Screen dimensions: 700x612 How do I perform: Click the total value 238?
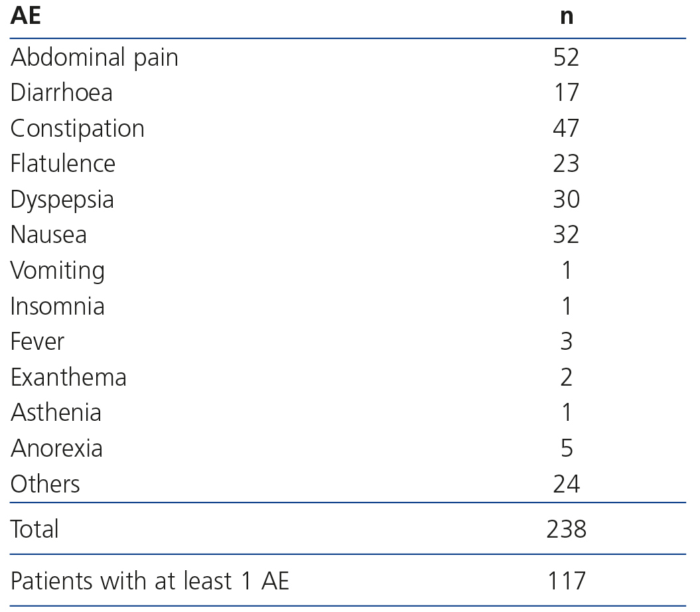(566, 529)
